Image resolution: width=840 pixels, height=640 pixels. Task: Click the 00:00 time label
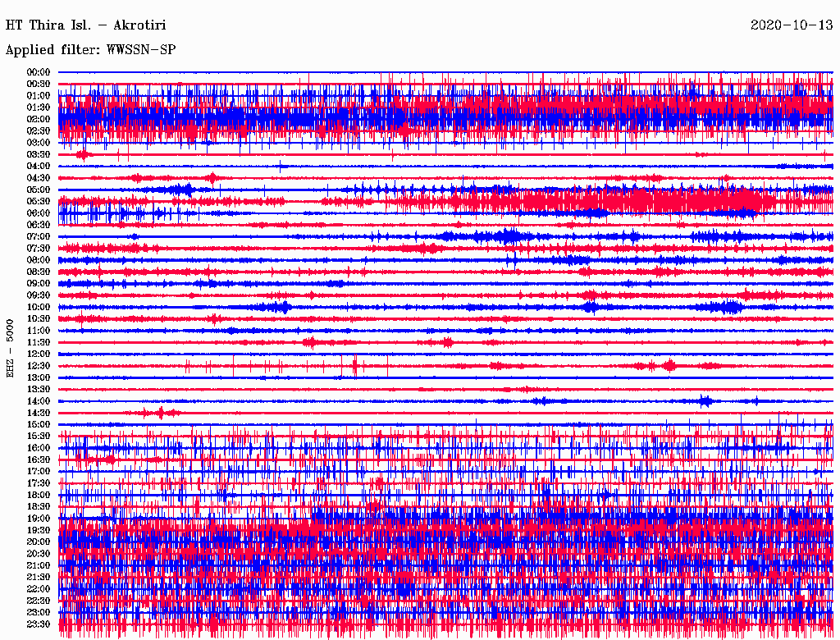click(39, 72)
